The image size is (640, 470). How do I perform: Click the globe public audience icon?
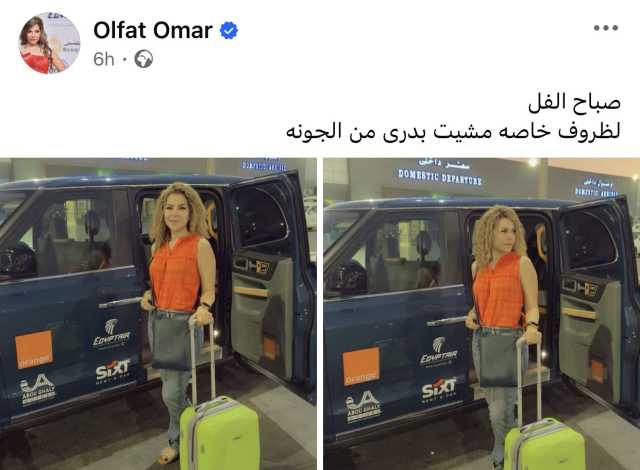tap(144, 59)
